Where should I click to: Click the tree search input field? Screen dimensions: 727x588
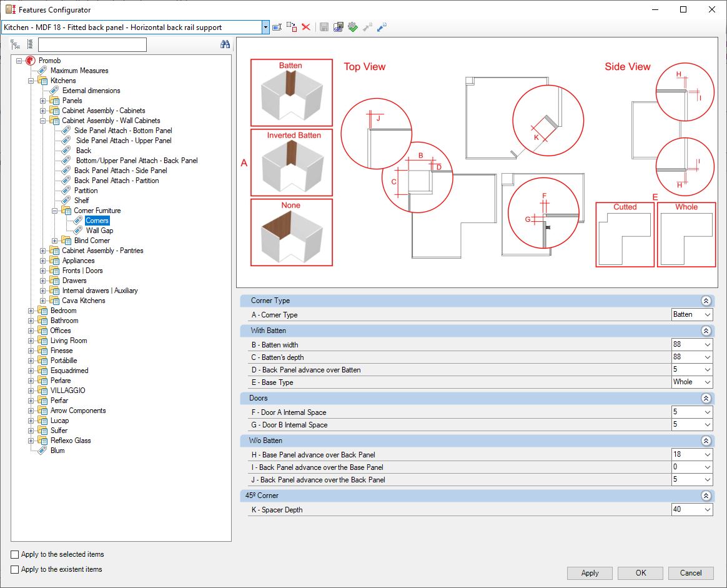tap(92, 44)
